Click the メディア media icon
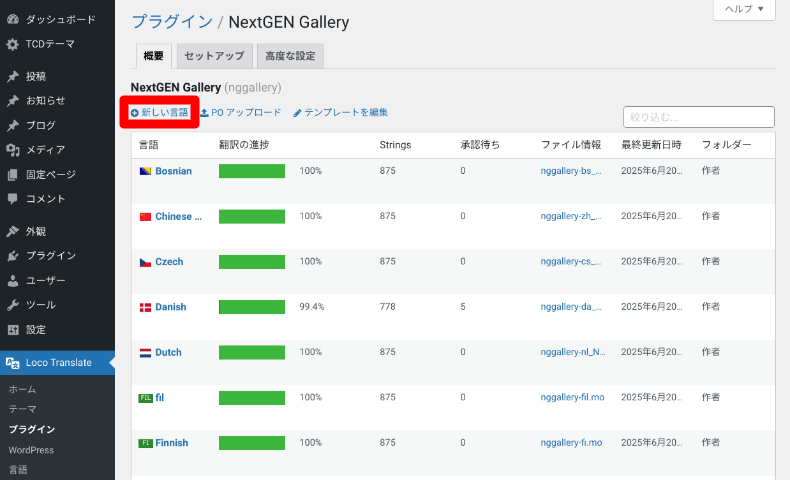This screenshot has width=790, height=480. pyautogui.click(x=13, y=150)
